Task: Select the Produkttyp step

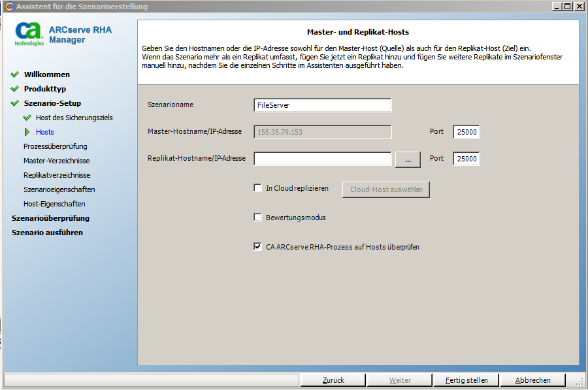Action: [x=45, y=89]
